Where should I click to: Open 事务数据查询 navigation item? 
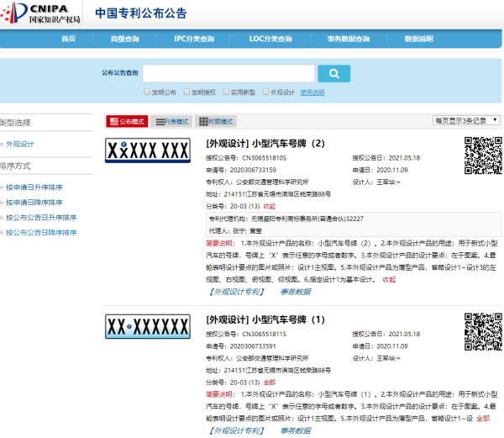[349, 39]
